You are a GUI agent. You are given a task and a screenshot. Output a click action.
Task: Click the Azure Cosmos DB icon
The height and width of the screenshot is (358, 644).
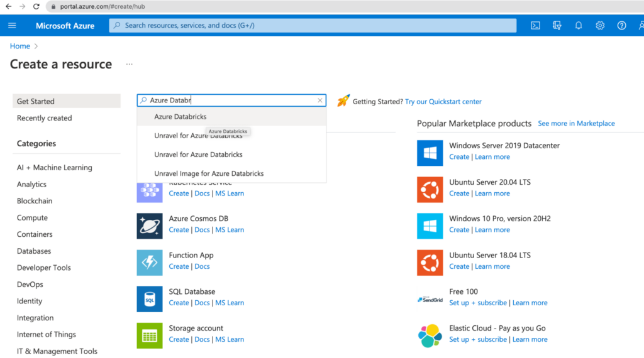[150, 226]
